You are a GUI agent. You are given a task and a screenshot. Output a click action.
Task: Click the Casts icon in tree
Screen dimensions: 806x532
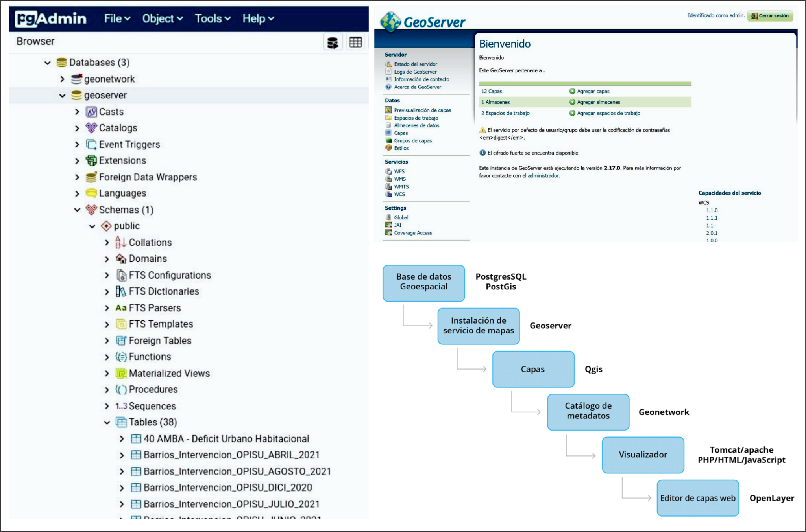91,112
